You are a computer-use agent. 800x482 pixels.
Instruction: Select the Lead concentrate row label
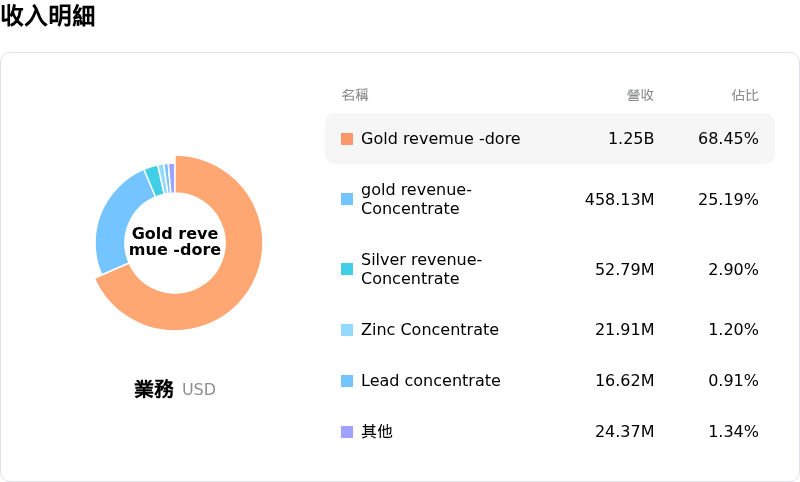pos(431,380)
